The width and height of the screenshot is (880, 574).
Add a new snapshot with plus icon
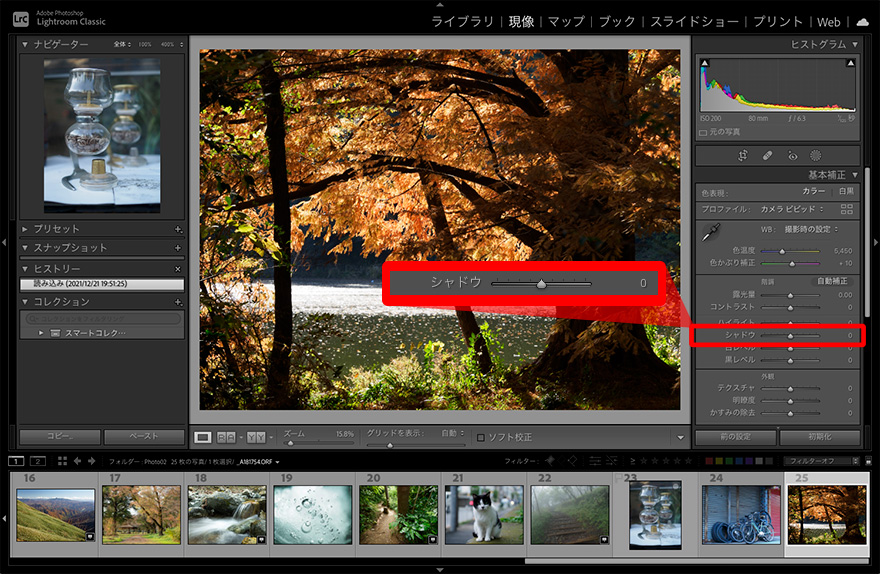click(178, 248)
